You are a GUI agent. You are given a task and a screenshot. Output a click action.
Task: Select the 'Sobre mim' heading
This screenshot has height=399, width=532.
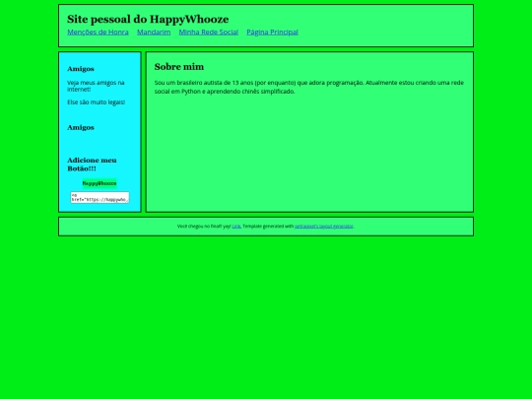point(178,67)
